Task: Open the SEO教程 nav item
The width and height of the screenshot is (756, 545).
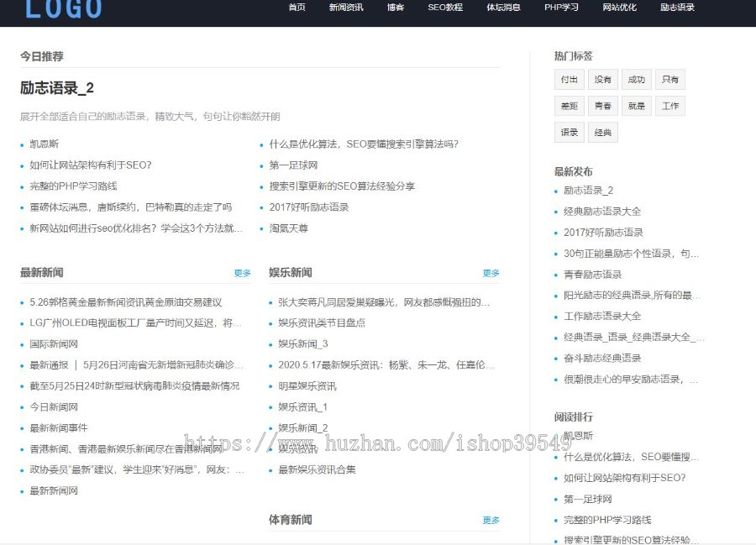Action: [445, 8]
